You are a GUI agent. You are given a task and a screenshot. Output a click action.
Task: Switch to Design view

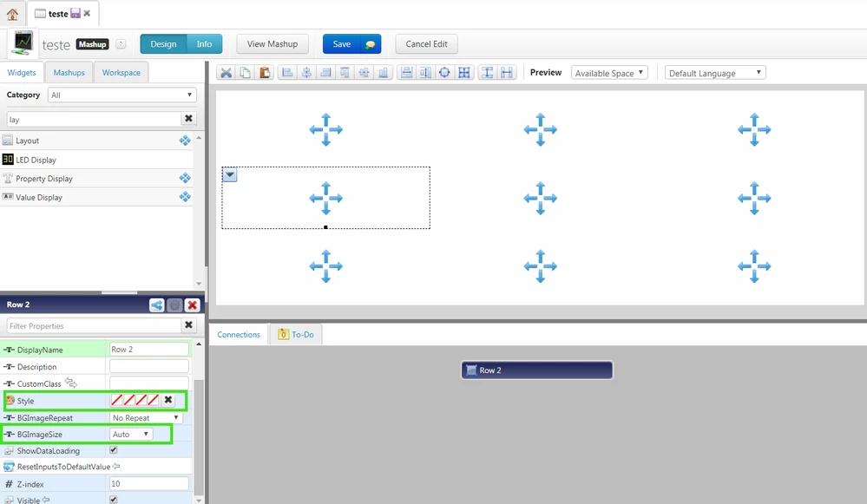(x=164, y=44)
